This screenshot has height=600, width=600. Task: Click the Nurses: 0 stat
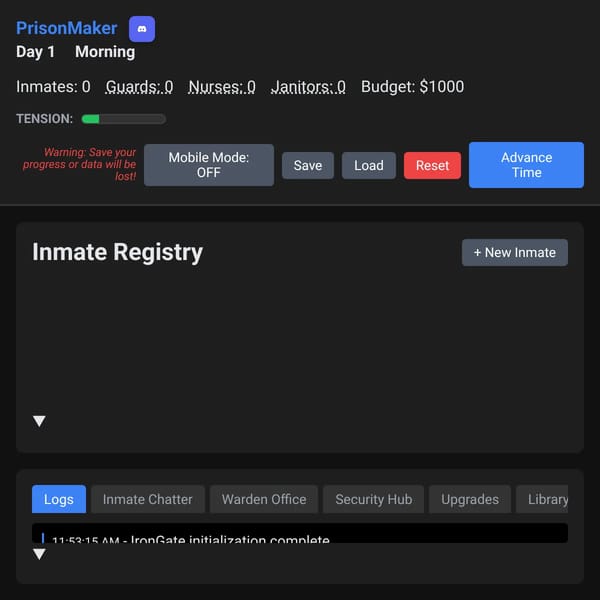[x=222, y=87]
